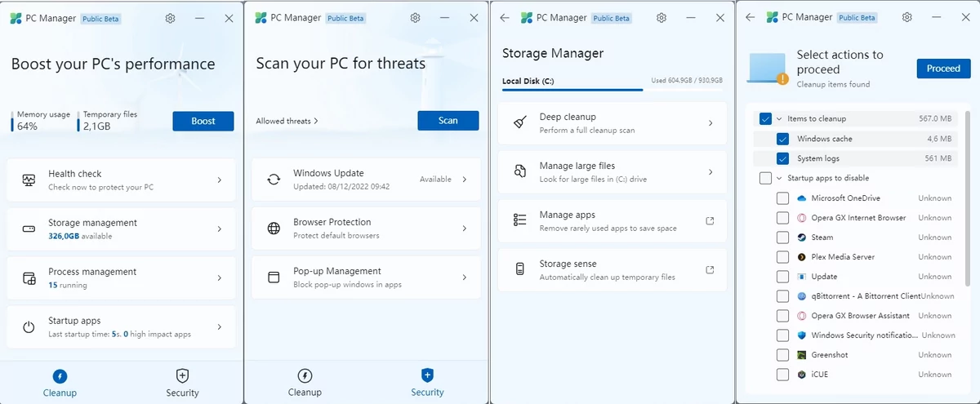Check the qBittorrent checkbox
The height and width of the screenshot is (404, 980).
782,296
